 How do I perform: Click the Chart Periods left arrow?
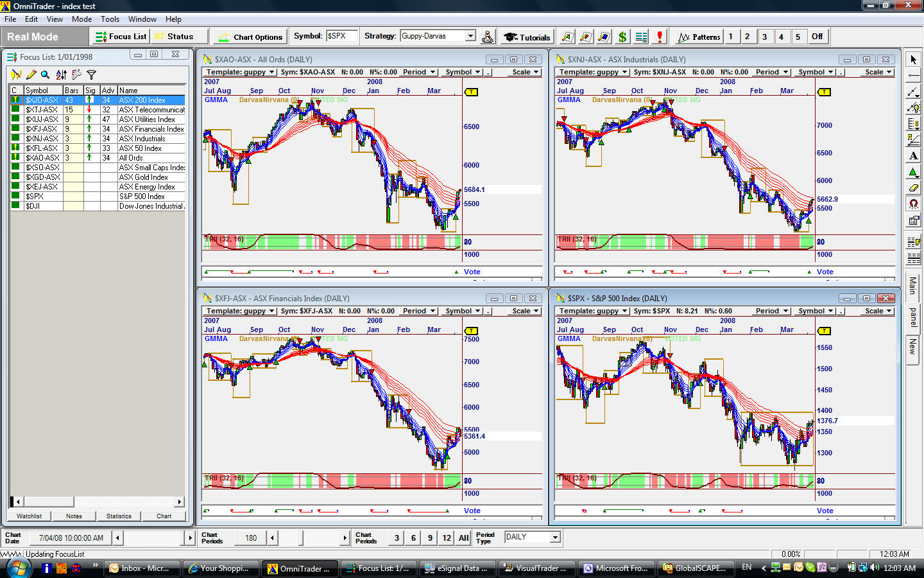273,538
